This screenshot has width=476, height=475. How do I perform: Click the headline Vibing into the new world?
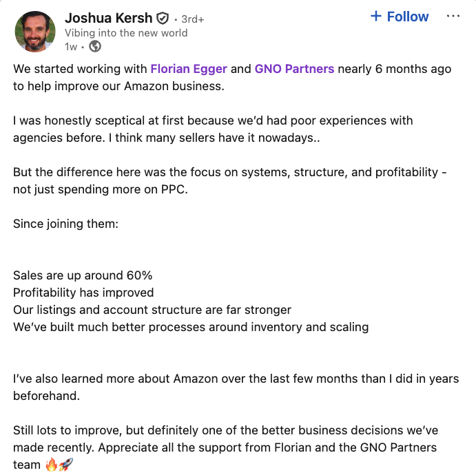click(x=126, y=33)
